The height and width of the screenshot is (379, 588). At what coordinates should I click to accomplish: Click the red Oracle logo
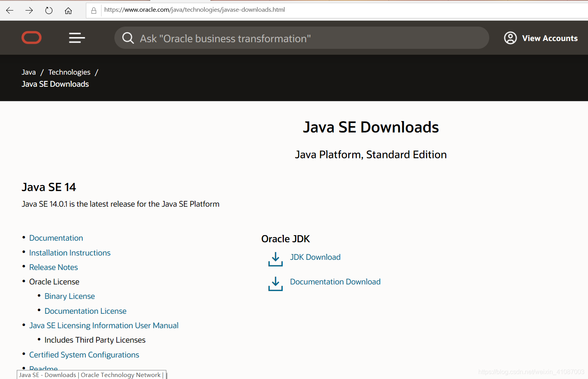(x=32, y=38)
